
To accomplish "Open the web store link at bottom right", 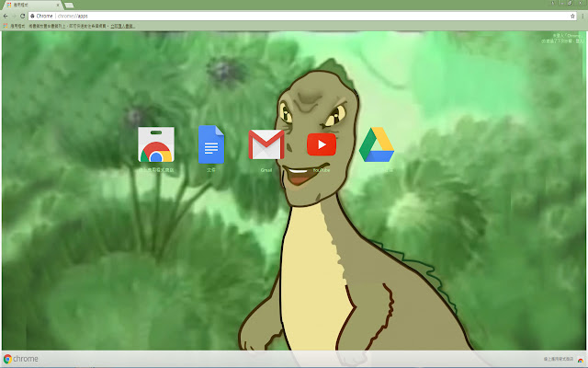I will (x=559, y=360).
